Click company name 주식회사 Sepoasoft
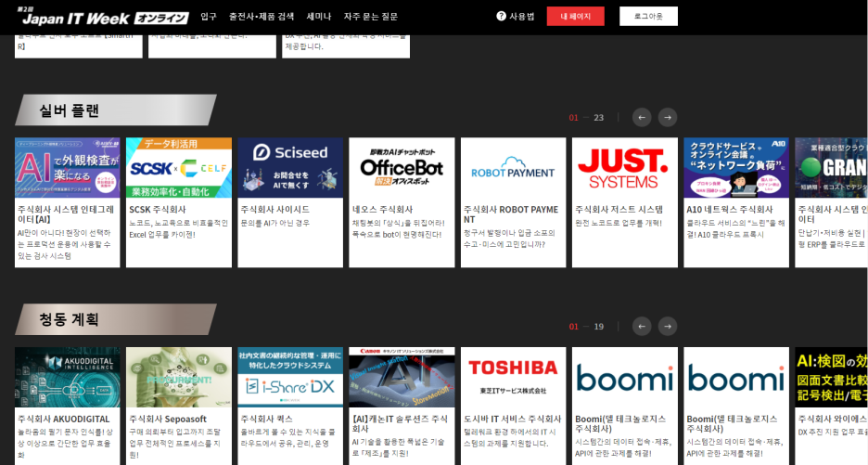 coord(168,419)
